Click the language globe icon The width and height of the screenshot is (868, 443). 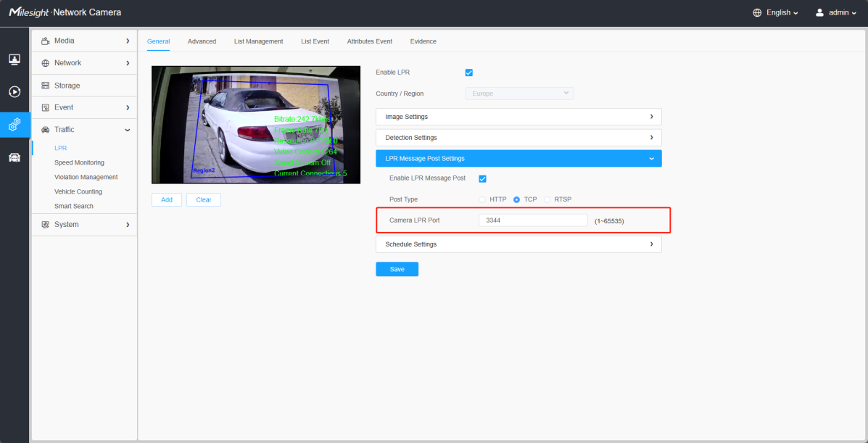(x=757, y=12)
